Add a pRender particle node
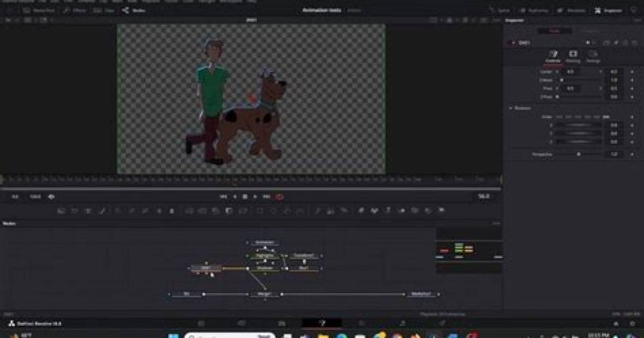 (x=344, y=210)
